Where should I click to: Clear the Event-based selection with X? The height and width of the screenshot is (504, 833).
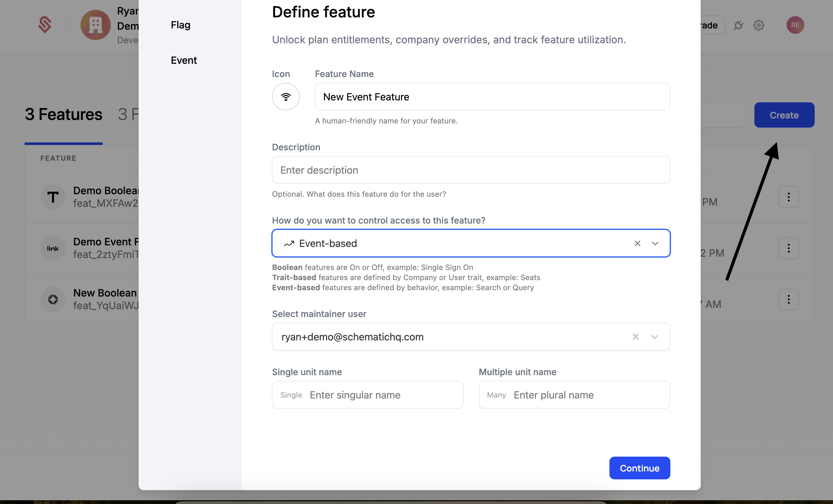638,243
